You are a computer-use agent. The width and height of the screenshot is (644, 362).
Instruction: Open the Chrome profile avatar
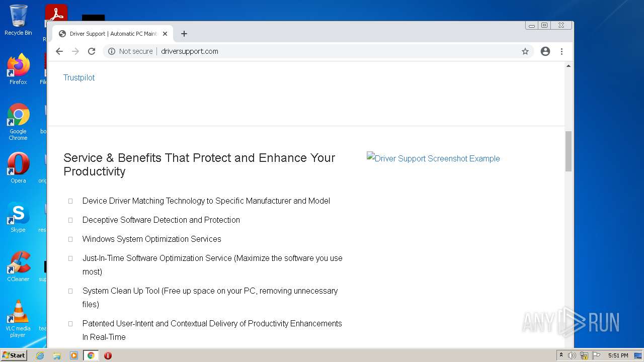(x=545, y=51)
